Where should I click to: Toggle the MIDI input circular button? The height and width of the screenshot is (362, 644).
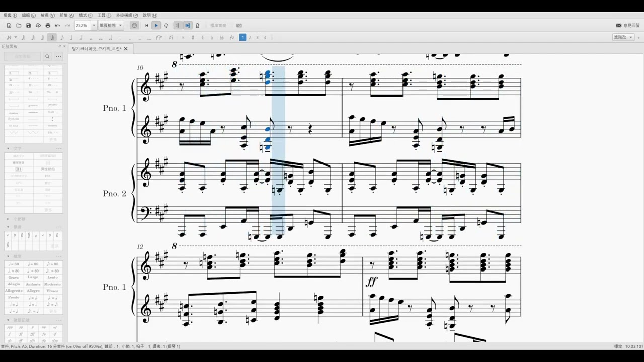[134, 25]
